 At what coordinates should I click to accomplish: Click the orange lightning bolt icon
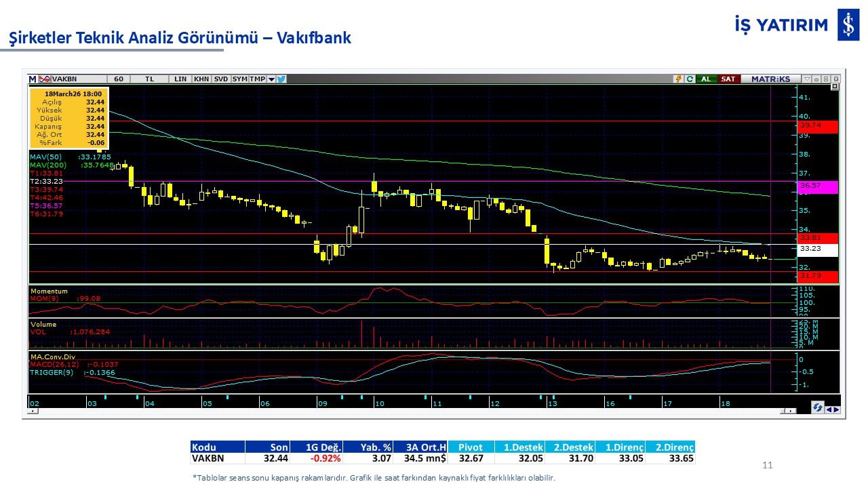(x=677, y=79)
